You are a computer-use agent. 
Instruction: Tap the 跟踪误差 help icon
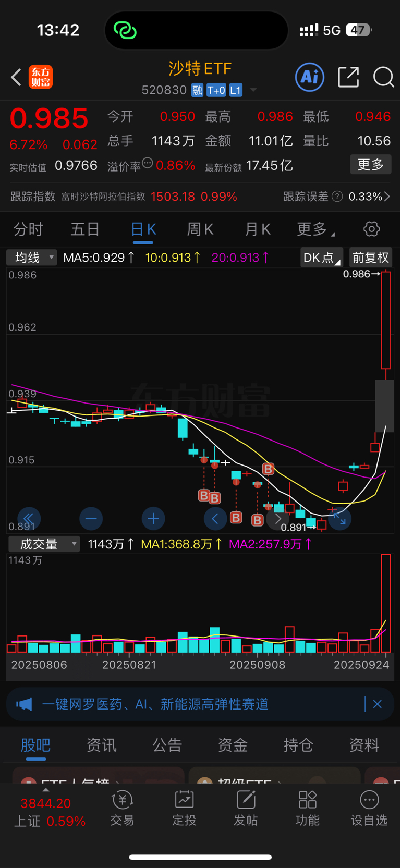pos(337,197)
